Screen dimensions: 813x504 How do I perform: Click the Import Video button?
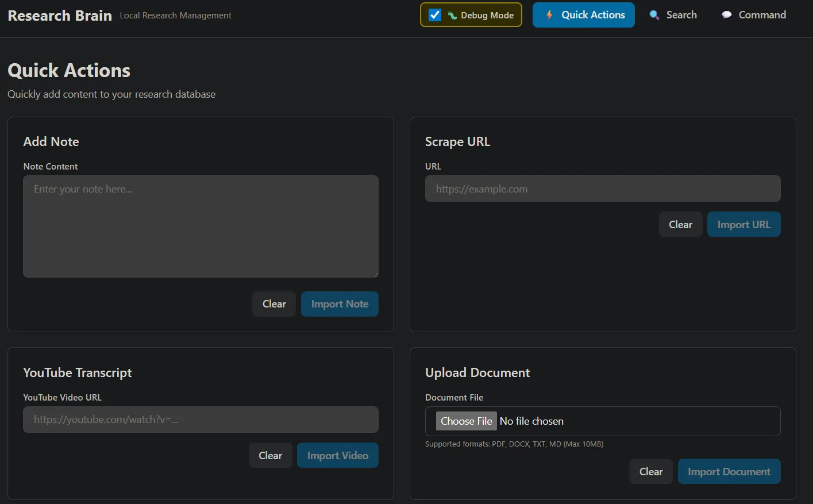click(x=338, y=455)
